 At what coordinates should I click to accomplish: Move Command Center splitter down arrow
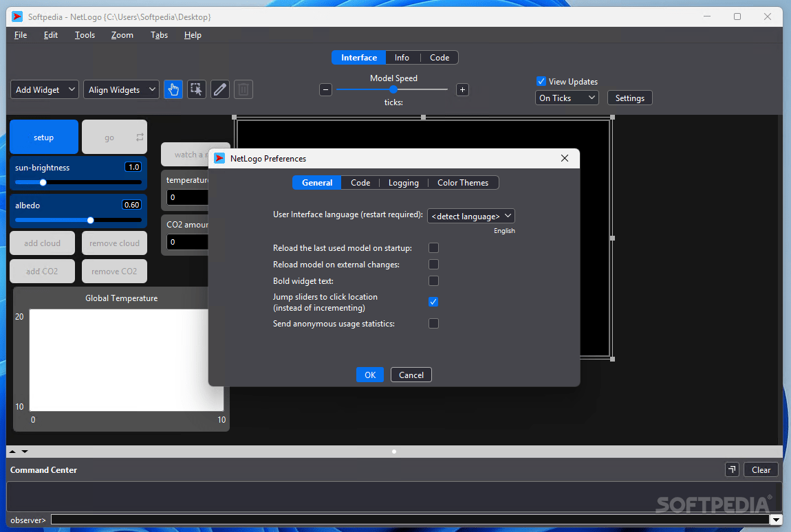(25, 452)
